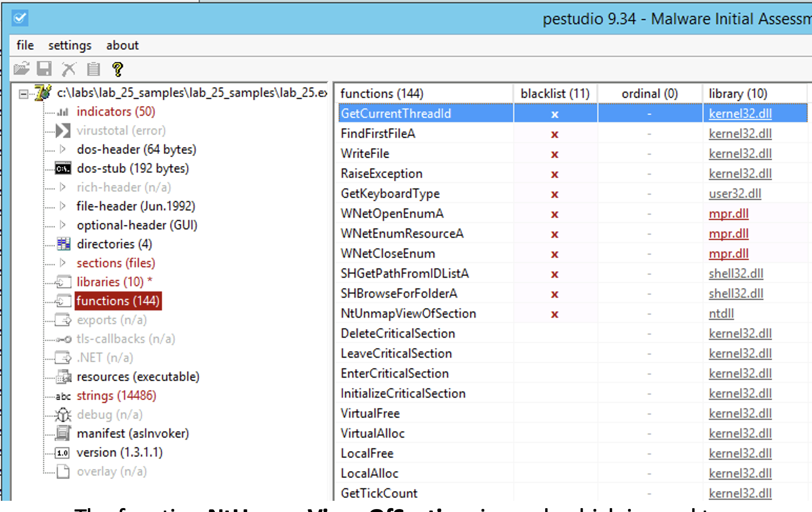
Task: Click the functions node icon
Action: pyautogui.click(x=63, y=301)
